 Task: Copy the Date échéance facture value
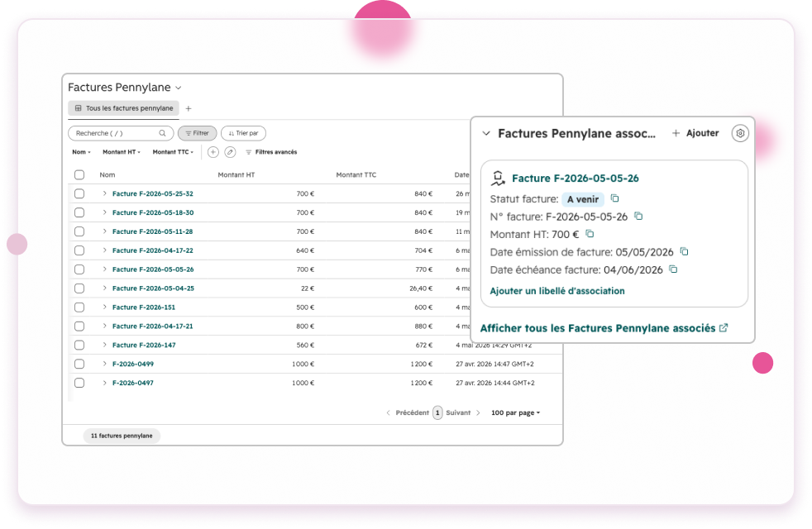[673, 269]
